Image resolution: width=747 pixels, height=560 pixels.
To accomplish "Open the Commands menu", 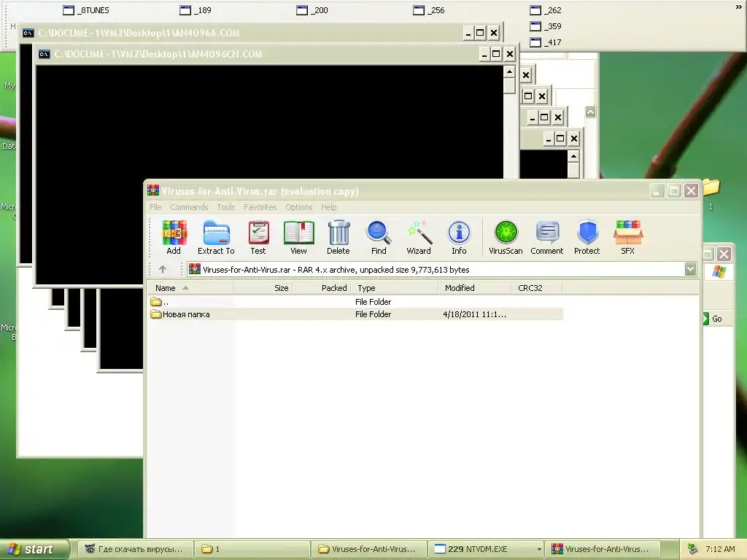I will [189, 207].
